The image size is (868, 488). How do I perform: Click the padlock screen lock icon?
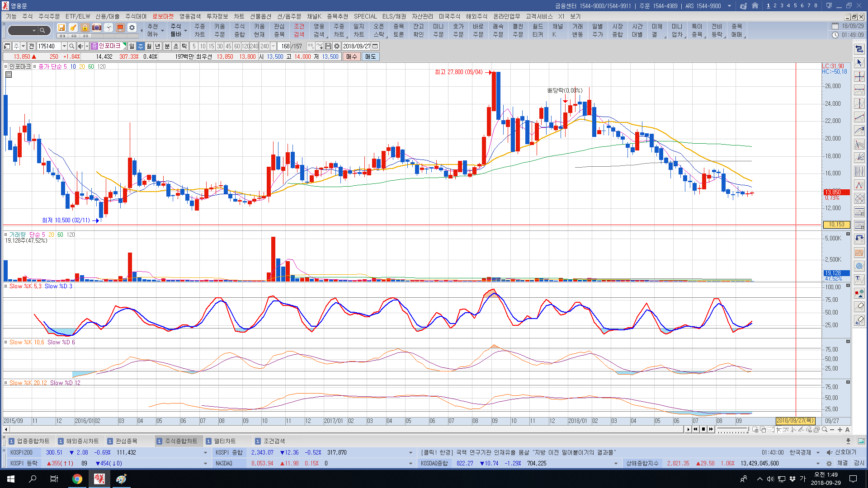(x=85, y=28)
